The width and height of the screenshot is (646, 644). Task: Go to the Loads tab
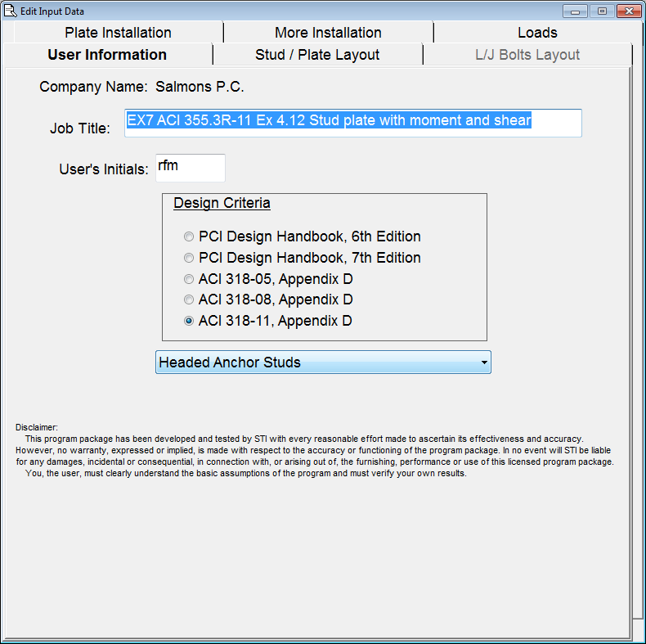point(537,33)
